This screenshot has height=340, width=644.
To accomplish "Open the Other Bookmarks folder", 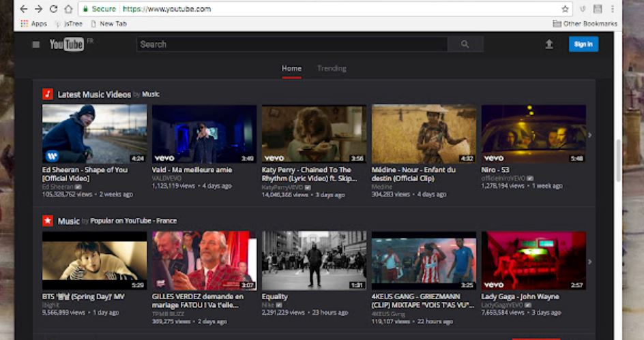I will [585, 24].
